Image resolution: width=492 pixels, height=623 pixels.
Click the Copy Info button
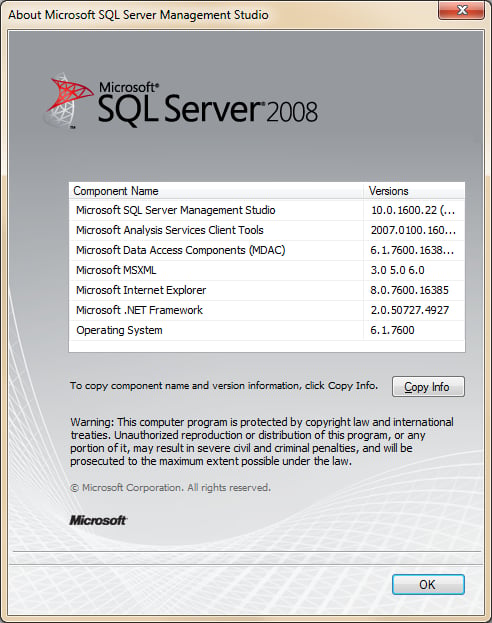(428, 387)
